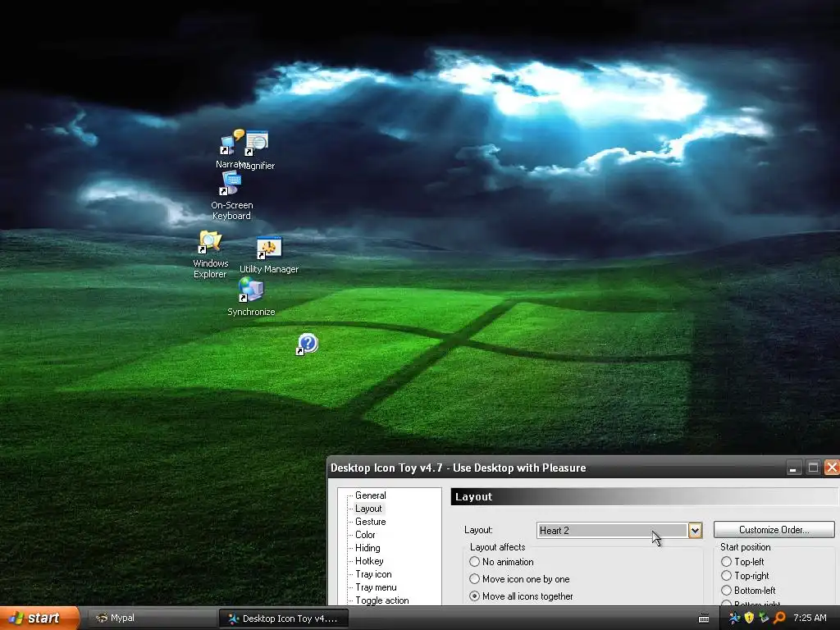
Task: Select the On-Screen Keyboard desktop icon
Action: click(231, 184)
